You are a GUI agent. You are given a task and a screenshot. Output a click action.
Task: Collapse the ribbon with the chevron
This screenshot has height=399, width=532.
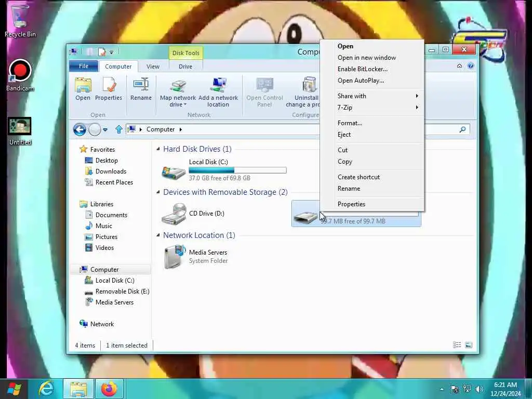click(459, 66)
